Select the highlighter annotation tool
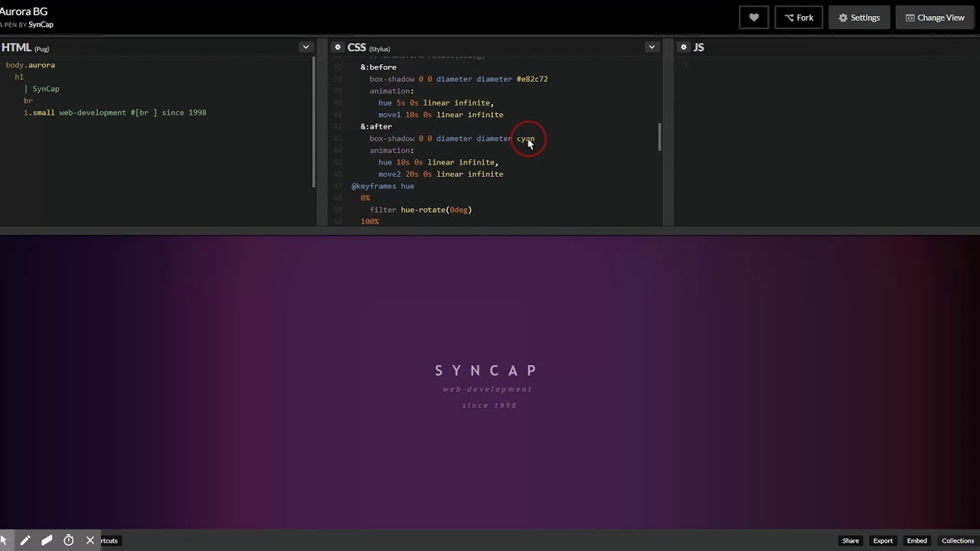Image resolution: width=980 pixels, height=551 pixels. pyautogui.click(x=47, y=540)
